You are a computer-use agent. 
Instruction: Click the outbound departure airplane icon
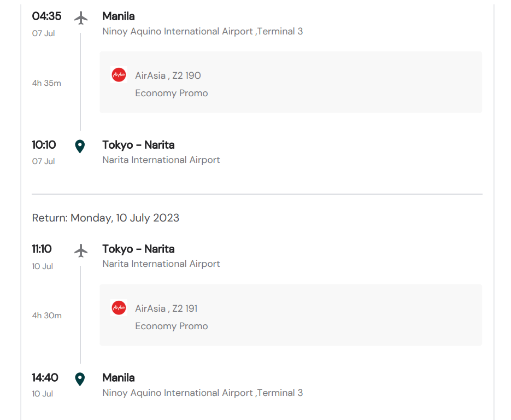point(81,18)
